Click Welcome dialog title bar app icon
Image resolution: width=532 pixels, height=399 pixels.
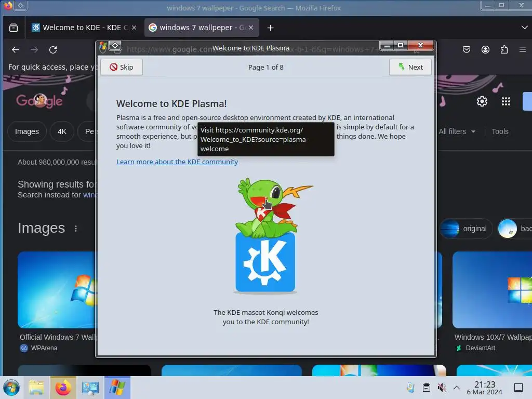click(103, 46)
